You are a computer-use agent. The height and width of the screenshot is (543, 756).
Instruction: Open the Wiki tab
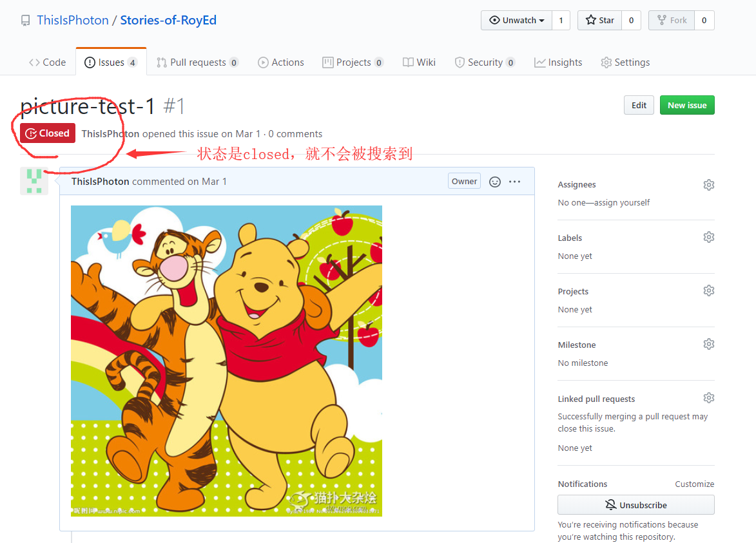point(419,62)
